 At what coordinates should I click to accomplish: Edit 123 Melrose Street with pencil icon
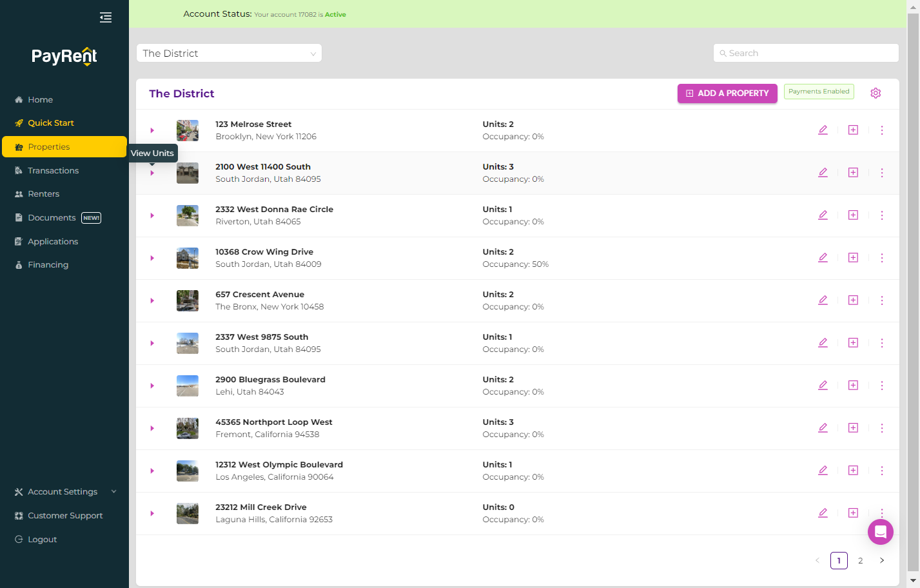tap(823, 130)
